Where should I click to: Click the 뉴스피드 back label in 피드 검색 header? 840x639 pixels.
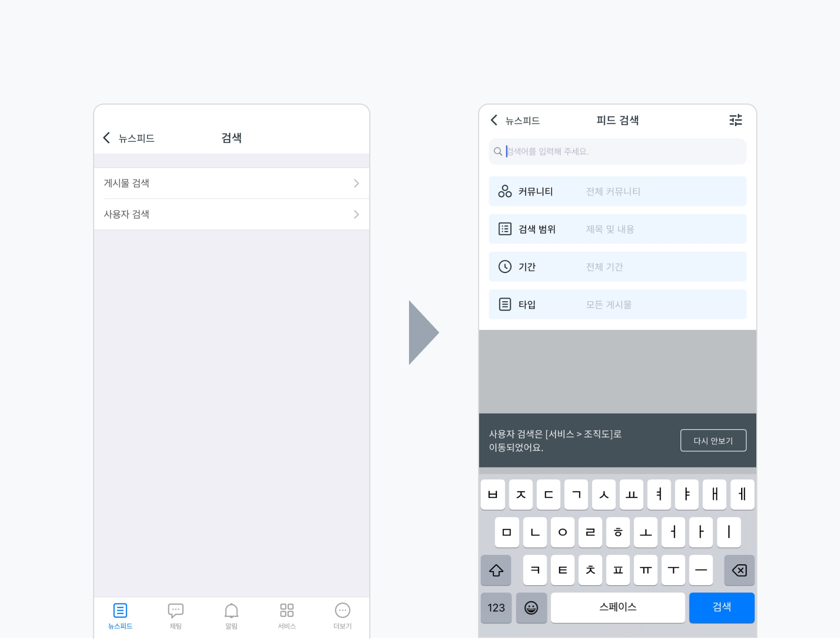click(523, 121)
